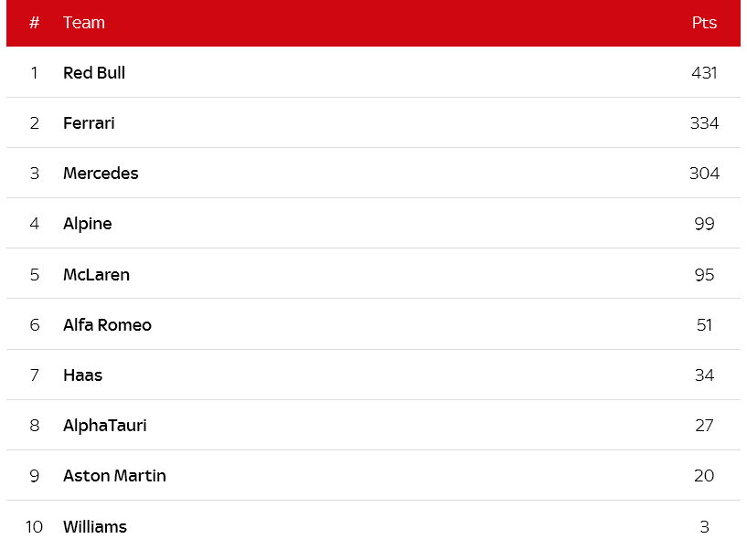Viewport: 747px width, 560px height.
Task: Click the Williams team name
Action: (x=95, y=527)
